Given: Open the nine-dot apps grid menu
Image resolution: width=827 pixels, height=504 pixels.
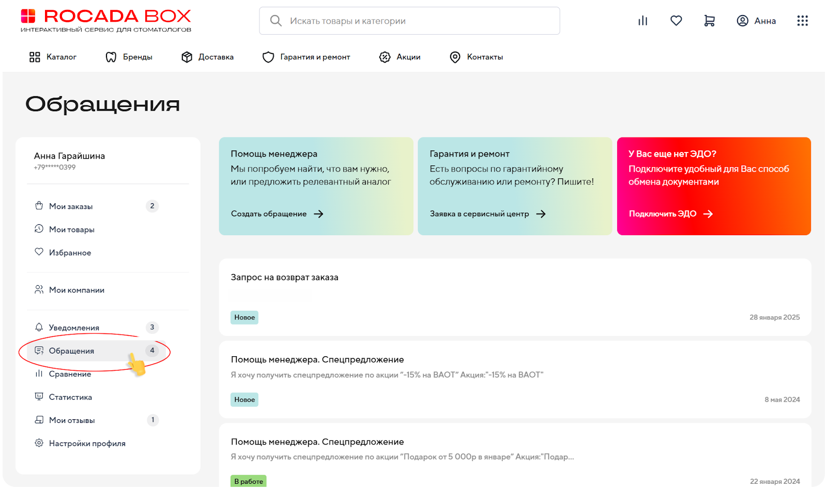Looking at the screenshot, I should pyautogui.click(x=802, y=21).
